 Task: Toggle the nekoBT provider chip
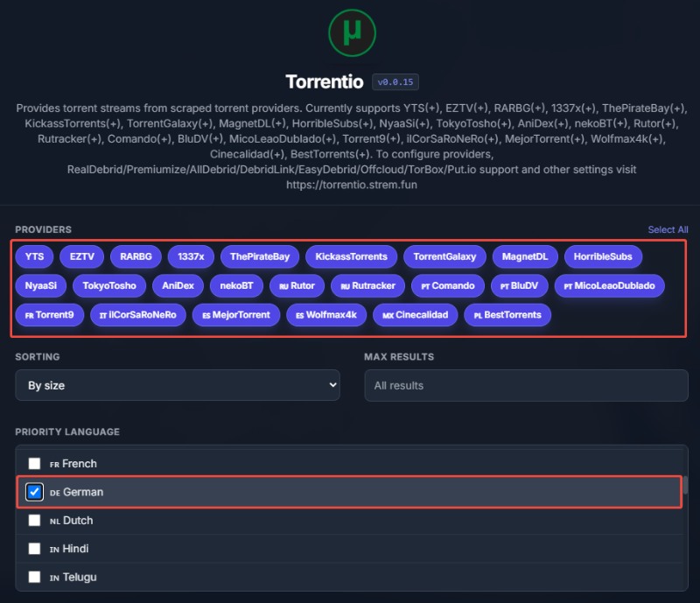point(236,286)
